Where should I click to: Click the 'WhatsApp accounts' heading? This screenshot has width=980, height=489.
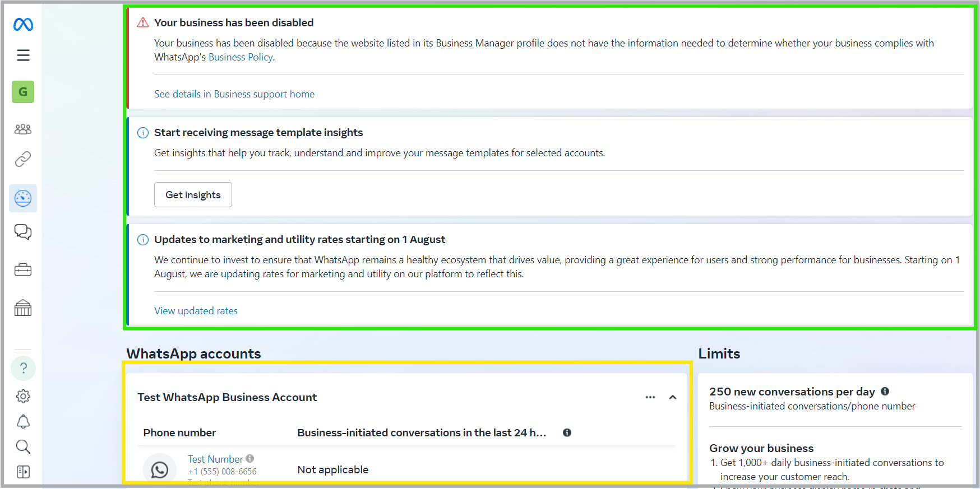pyautogui.click(x=193, y=354)
